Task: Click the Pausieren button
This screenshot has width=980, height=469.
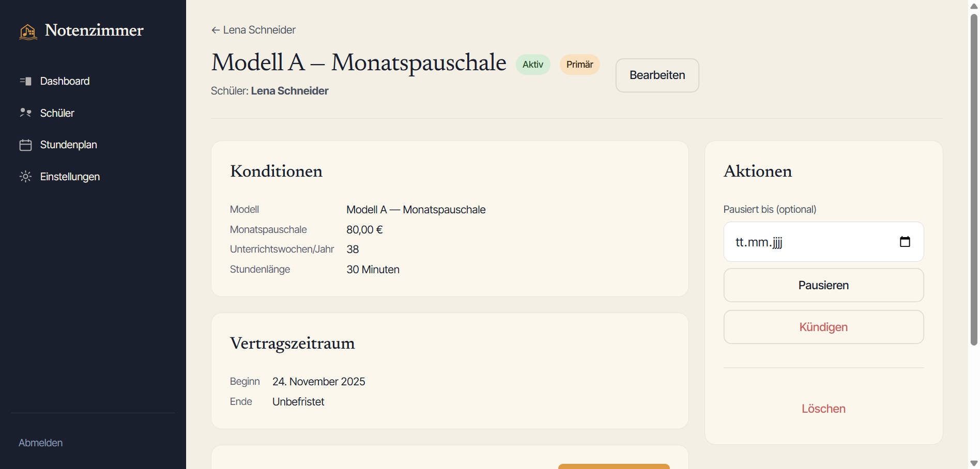Action: tap(823, 285)
